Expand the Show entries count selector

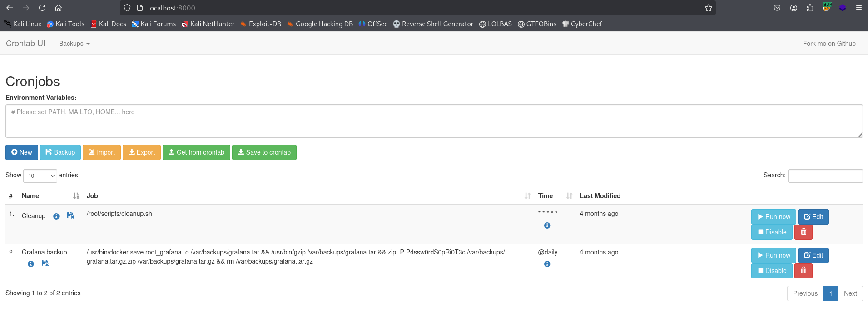(x=40, y=176)
